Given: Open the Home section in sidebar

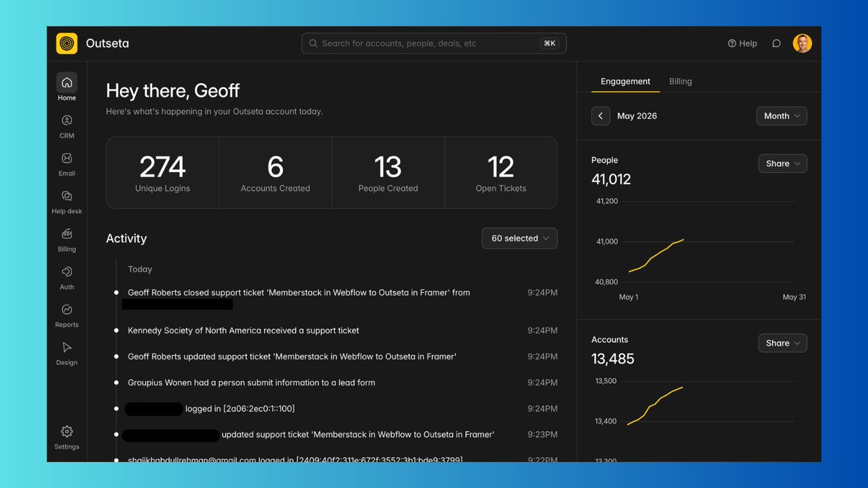Looking at the screenshot, I should [x=67, y=87].
